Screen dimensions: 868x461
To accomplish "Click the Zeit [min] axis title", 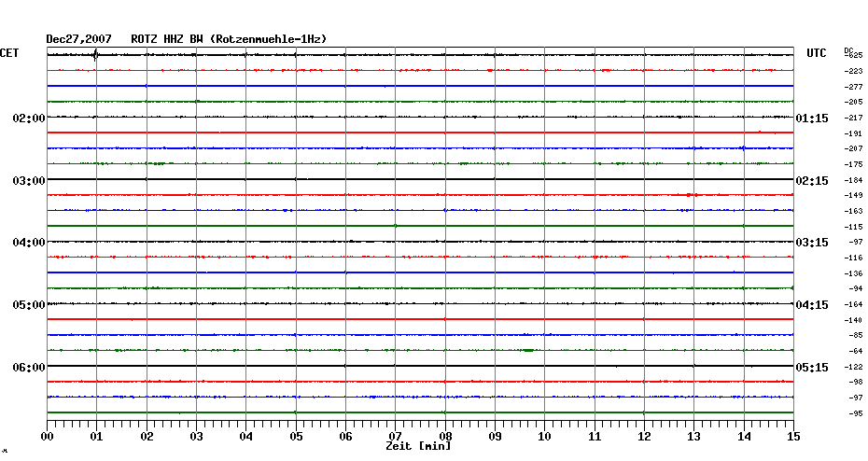I will tap(418, 446).
